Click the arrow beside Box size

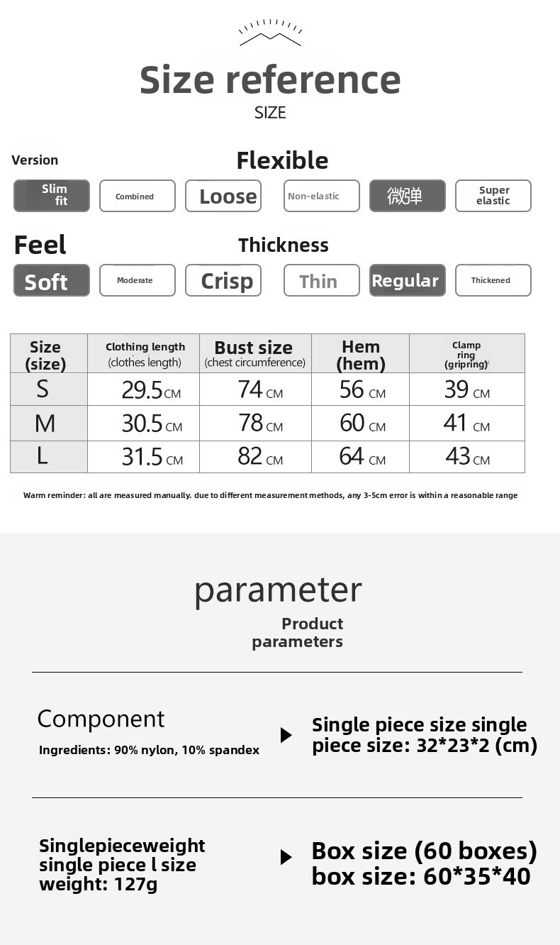coord(286,857)
